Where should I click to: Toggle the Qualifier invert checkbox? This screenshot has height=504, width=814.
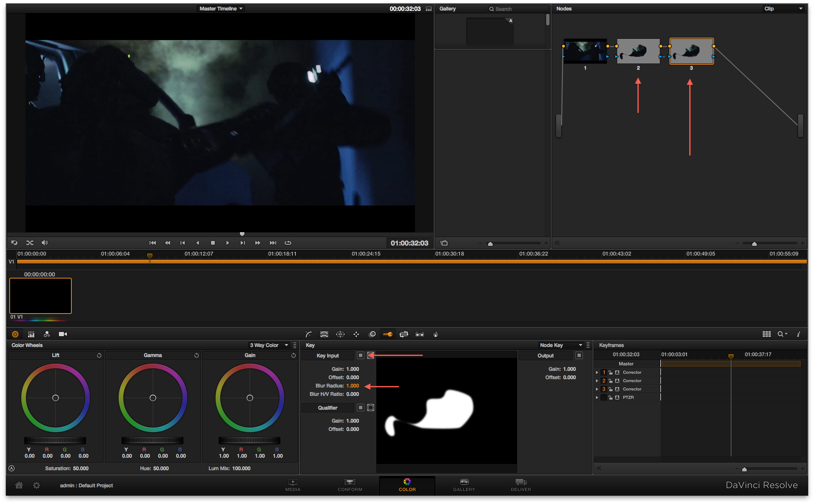point(361,408)
